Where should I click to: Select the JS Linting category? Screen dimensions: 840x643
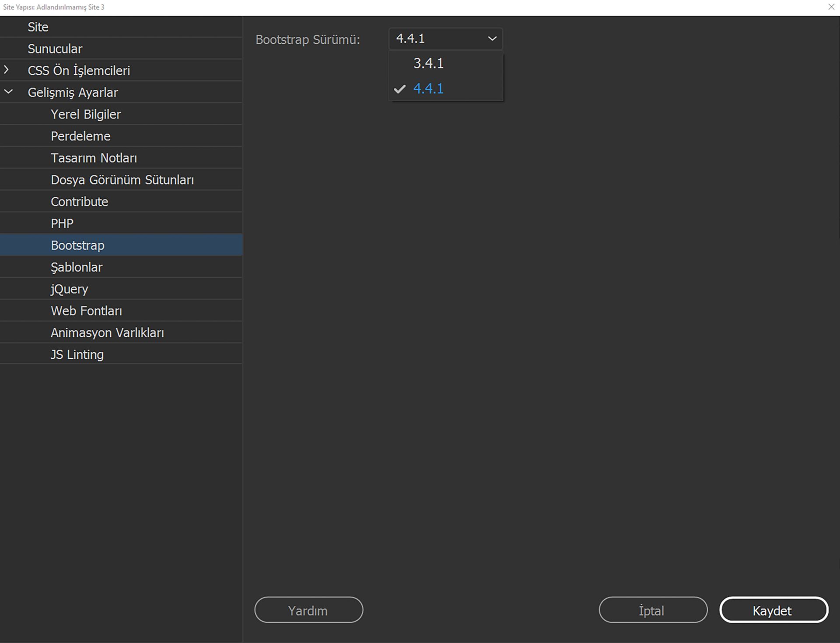pyautogui.click(x=77, y=354)
